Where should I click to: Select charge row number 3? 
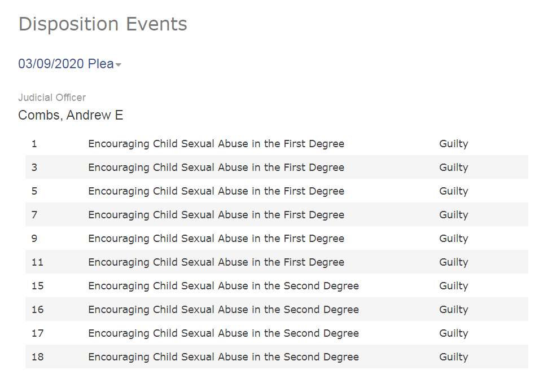277,167
